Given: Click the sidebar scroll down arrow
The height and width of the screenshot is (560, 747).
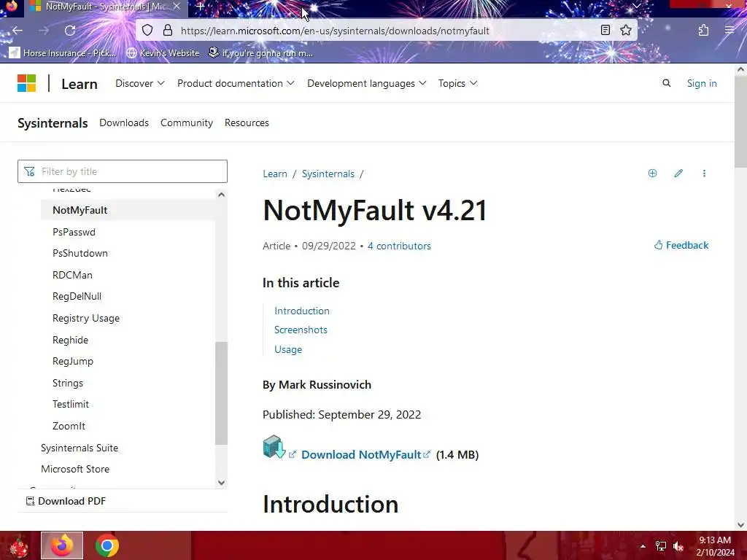Looking at the screenshot, I should (221, 483).
